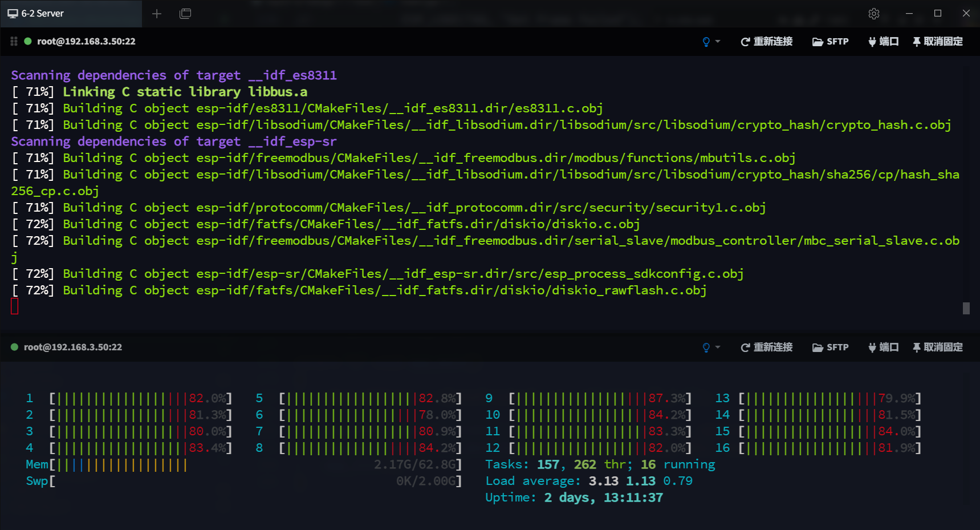980x530 pixels.
Task: Click the red terminal cursor in build output
Action: [15, 306]
